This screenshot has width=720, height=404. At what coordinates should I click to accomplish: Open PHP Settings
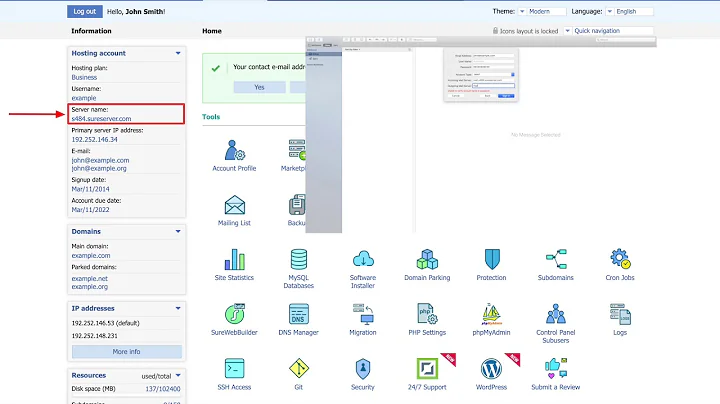click(x=427, y=320)
